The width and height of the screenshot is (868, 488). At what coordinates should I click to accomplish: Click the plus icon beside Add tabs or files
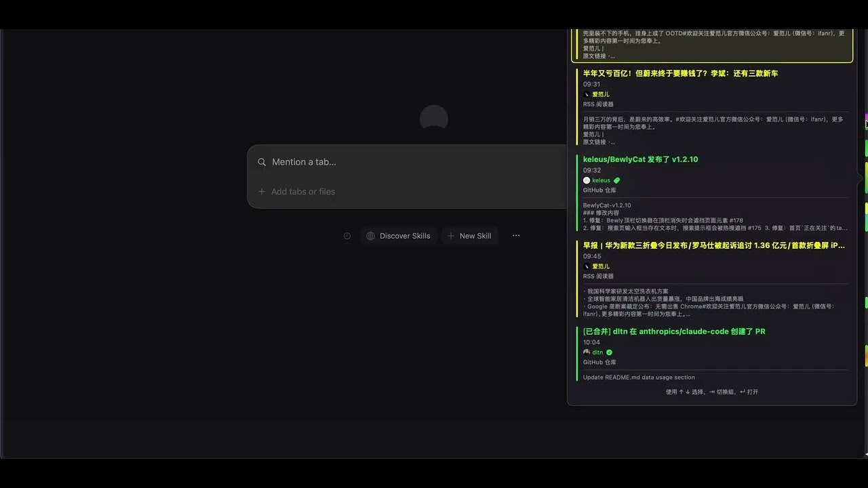click(262, 192)
